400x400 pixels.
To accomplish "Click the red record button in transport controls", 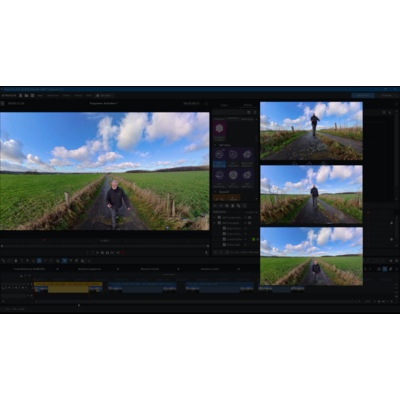I will click(122, 253).
